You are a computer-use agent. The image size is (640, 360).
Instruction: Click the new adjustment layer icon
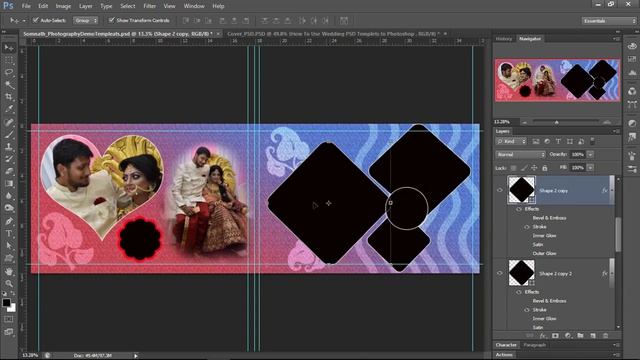pos(568,336)
